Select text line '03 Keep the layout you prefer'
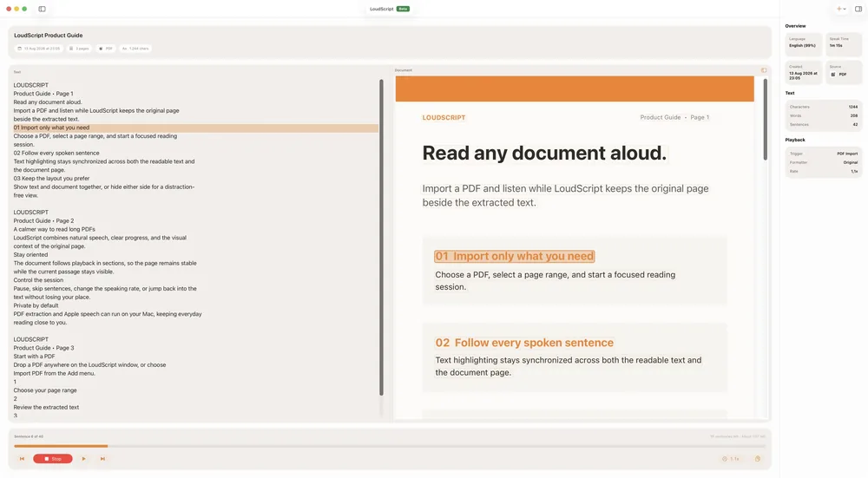868x478 pixels. tap(51, 179)
